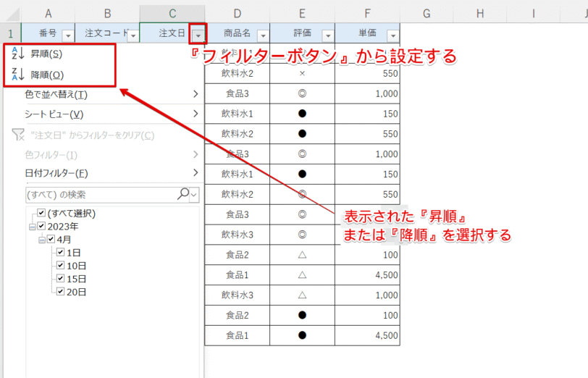
Task: Uncheck the 15日 checkbox
Action: point(60,278)
